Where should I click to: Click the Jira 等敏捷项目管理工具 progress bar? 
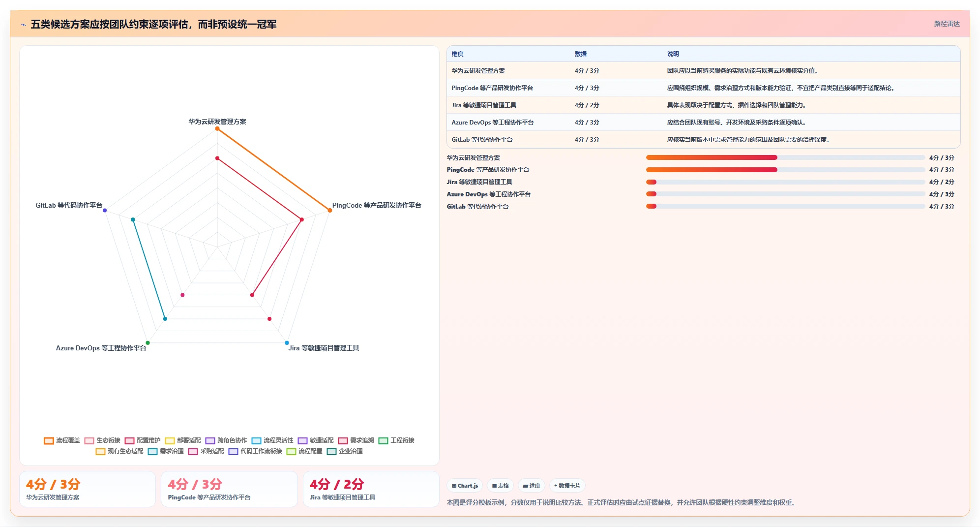(785, 182)
